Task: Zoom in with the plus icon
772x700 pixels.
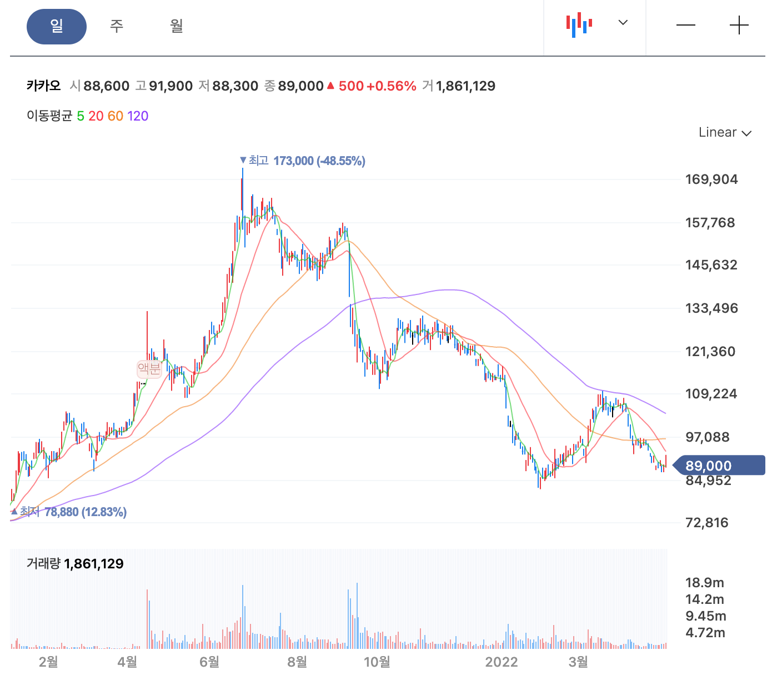Action: (739, 26)
